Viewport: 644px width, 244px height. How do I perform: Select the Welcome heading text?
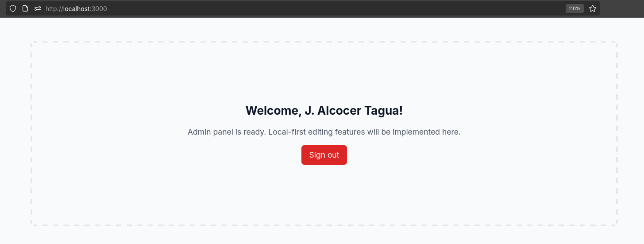click(324, 110)
